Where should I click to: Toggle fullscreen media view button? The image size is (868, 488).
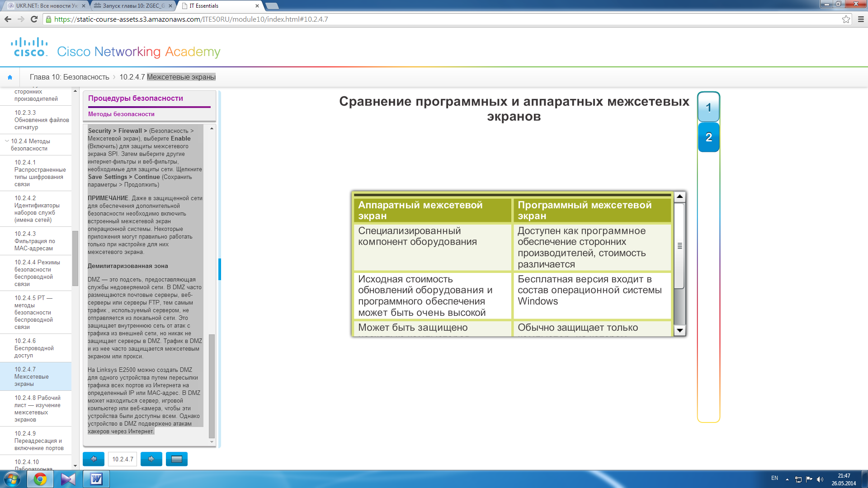pyautogui.click(x=177, y=459)
